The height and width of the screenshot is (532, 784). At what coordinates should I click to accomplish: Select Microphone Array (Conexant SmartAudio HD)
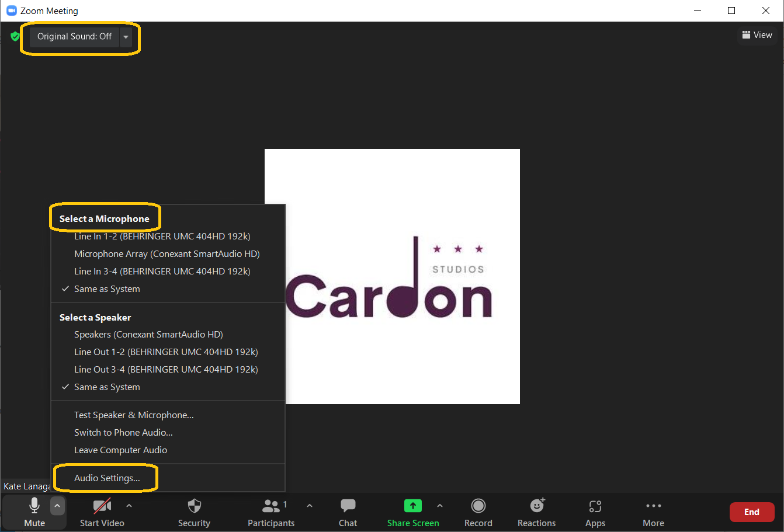click(x=166, y=254)
